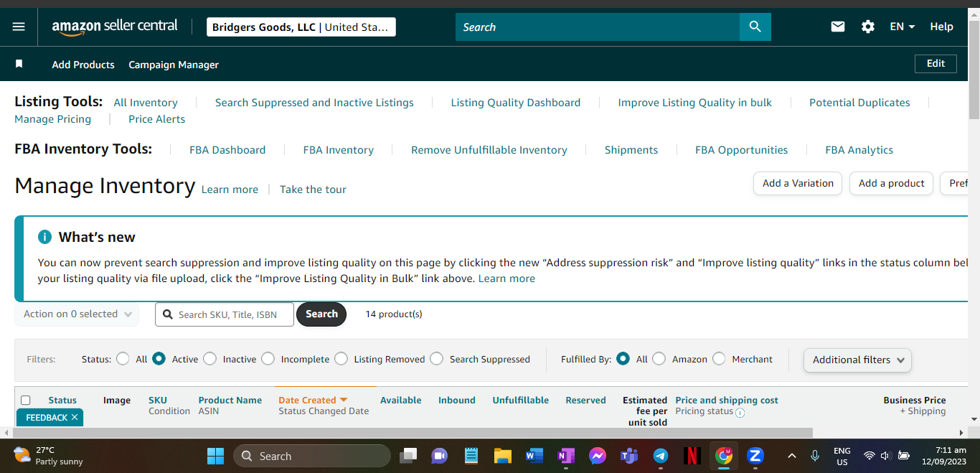The height and width of the screenshot is (473, 980).
Task: Open the Windows Start menu
Action: [x=215, y=456]
